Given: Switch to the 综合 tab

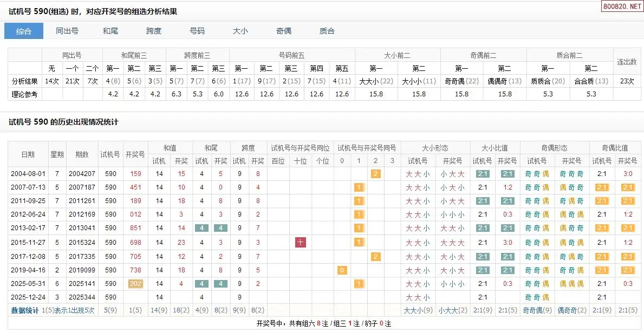Looking at the screenshot, I should (24, 31).
